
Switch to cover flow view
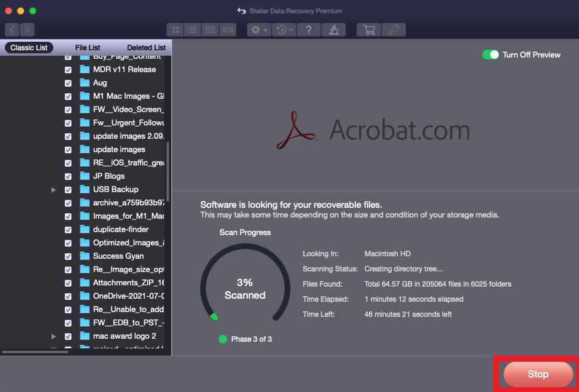[228, 30]
